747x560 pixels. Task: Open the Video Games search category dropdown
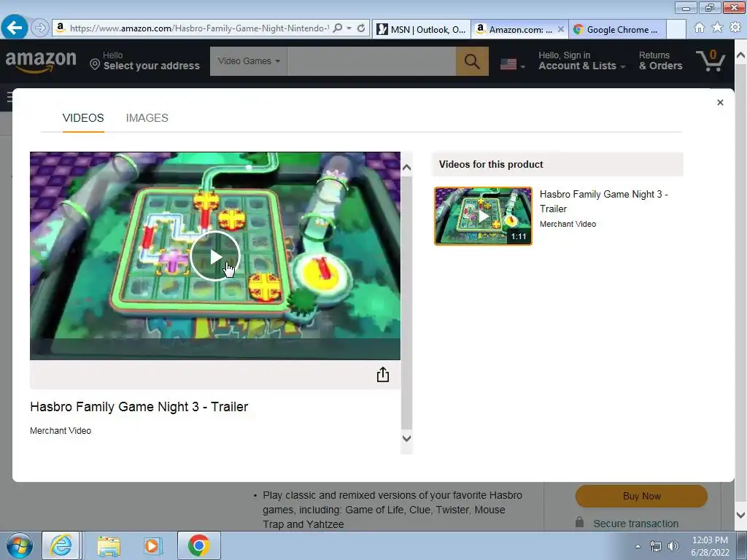[249, 61]
